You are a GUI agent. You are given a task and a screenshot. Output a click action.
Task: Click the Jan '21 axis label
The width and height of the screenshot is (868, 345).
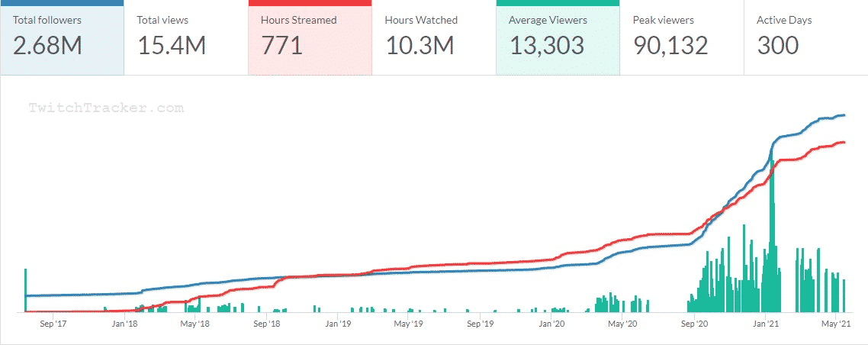(x=766, y=324)
